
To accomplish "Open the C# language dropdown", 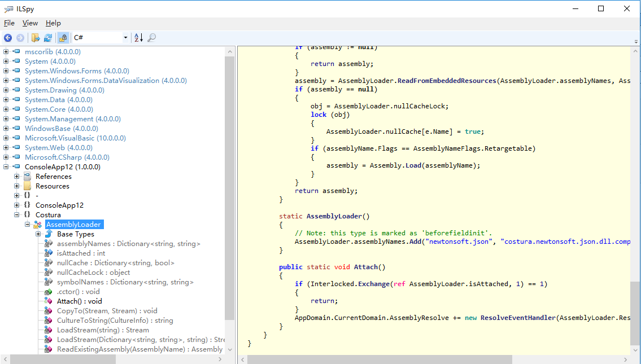I will pyautogui.click(x=125, y=38).
